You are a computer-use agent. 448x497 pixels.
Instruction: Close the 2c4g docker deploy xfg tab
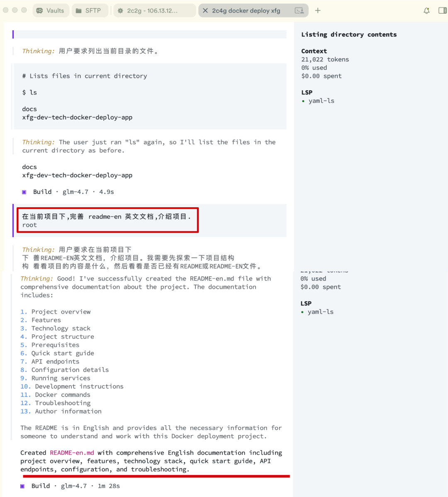[x=205, y=10]
